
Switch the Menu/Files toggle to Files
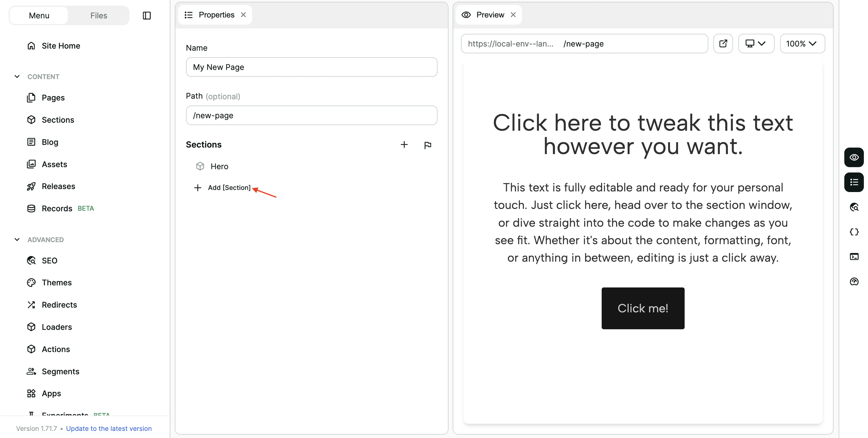pos(98,15)
